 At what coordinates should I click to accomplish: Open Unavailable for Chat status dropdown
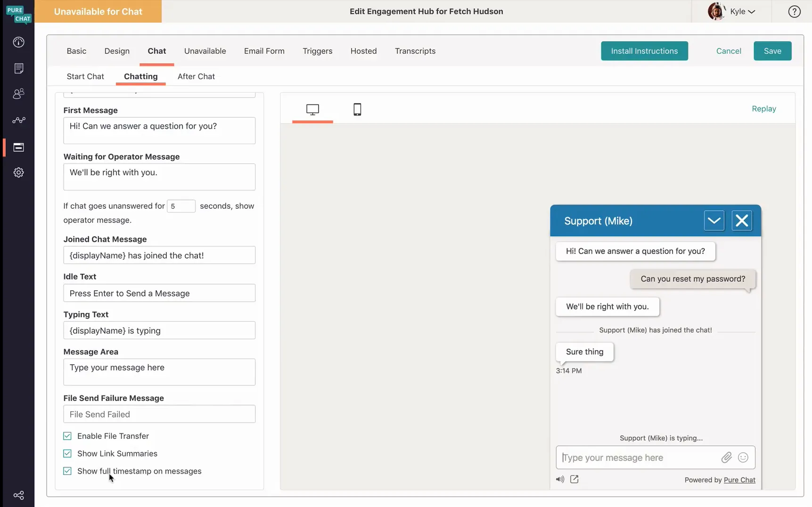(98, 11)
